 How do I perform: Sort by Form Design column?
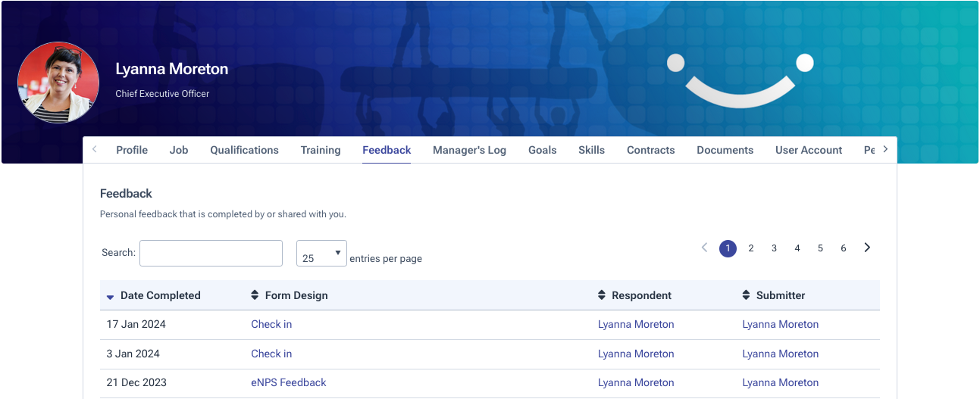[x=290, y=295]
